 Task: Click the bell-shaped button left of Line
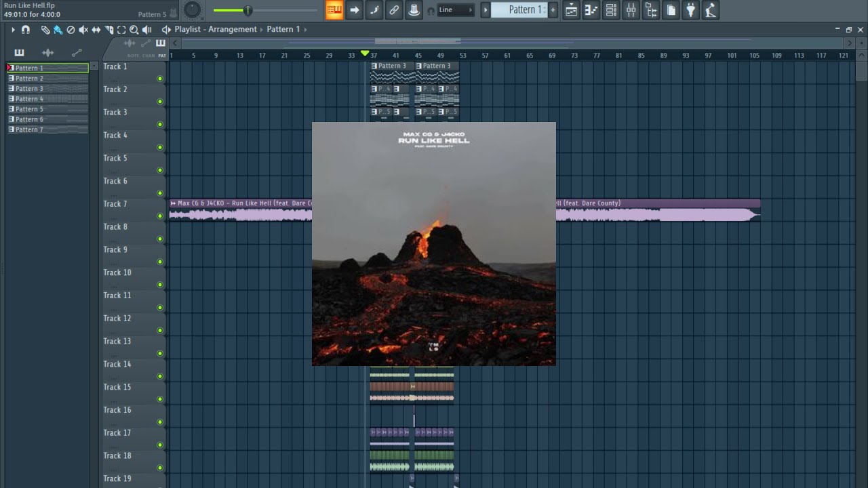pos(413,9)
